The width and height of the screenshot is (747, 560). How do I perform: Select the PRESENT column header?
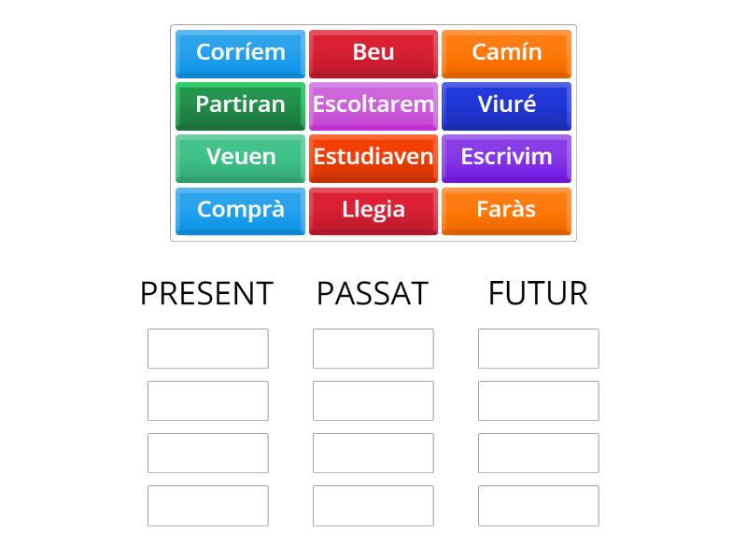pyautogui.click(x=206, y=292)
